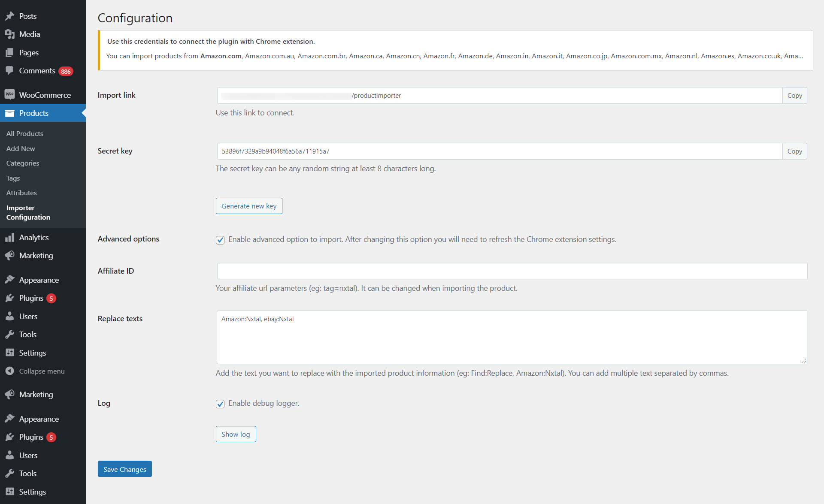Click the Analytics bar chart icon
Screen dimensions: 824x504
click(9, 238)
